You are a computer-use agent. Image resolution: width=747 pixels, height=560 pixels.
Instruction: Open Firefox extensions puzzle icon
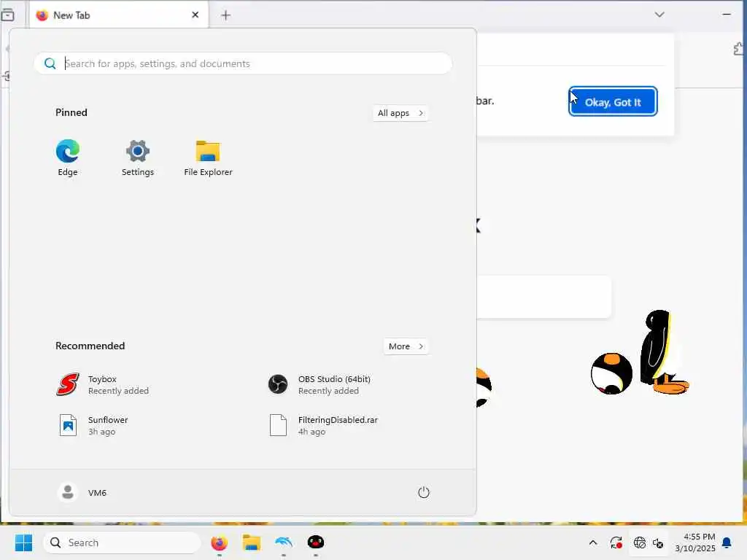739,49
